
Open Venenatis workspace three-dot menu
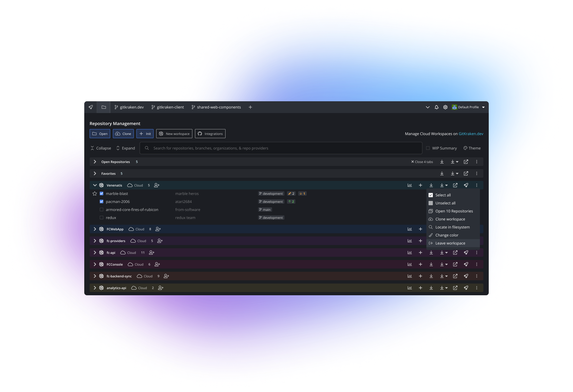tap(477, 185)
